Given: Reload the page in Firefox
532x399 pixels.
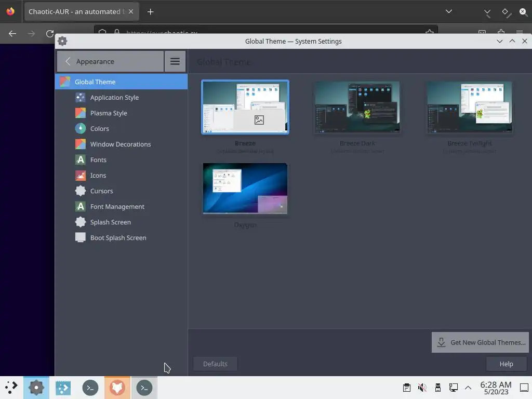Looking at the screenshot, I should (x=50, y=34).
